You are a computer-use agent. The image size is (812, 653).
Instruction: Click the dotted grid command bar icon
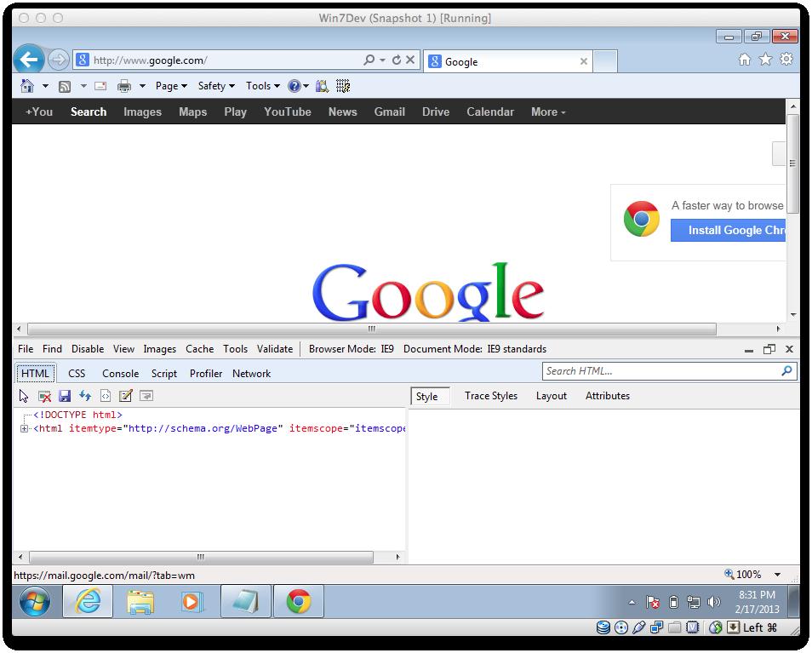(343, 86)
